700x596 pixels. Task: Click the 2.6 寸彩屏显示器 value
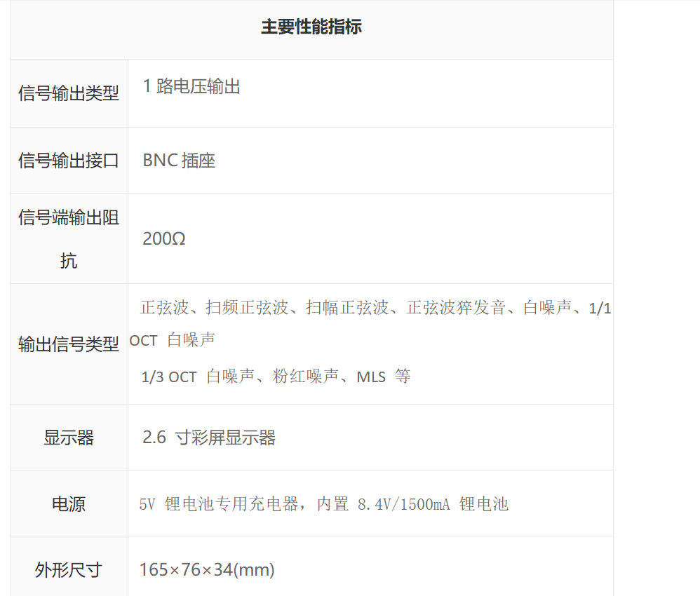coord(209,438)
